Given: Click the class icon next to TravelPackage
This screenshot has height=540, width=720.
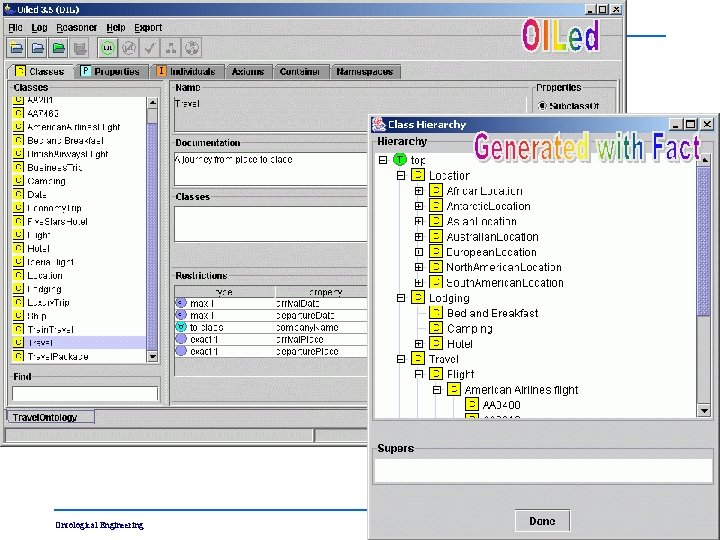Looking at the screenshot, I should 18,356.
